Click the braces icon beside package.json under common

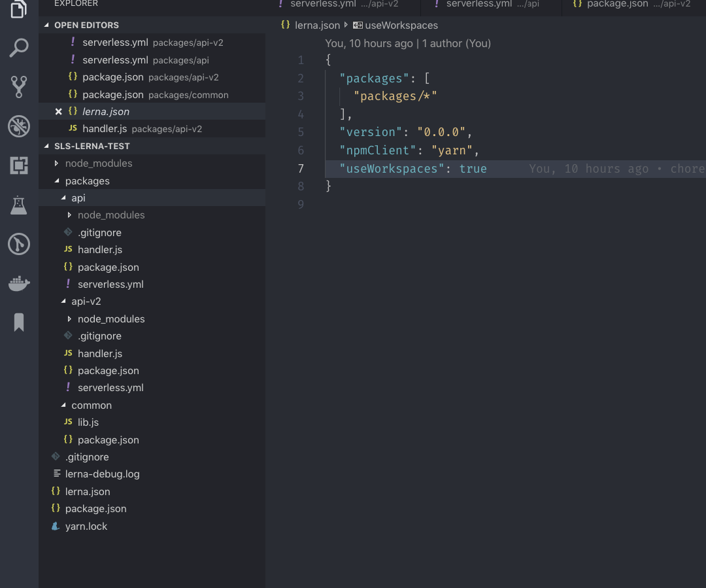pyautogui.click(x=67, y=440)
